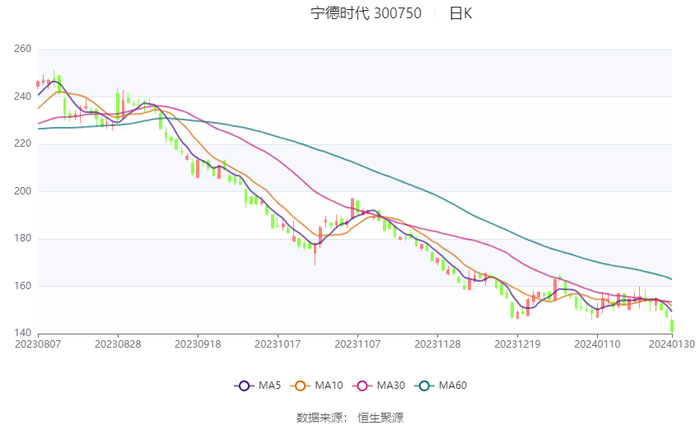Toggle the MA30 legend series
This screenshot has width=700, height=426.
pyautogui.click(x=379, y=386)
